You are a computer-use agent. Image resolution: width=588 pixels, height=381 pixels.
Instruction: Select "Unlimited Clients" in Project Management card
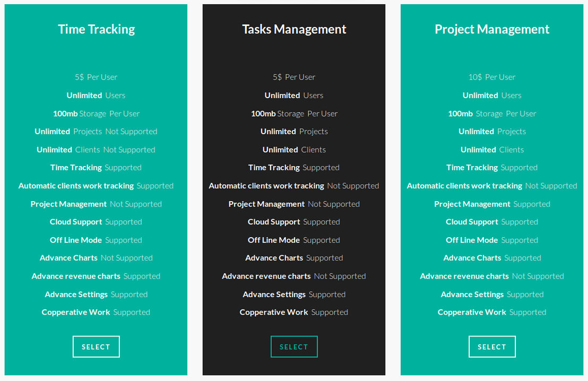tap(492, 150)
